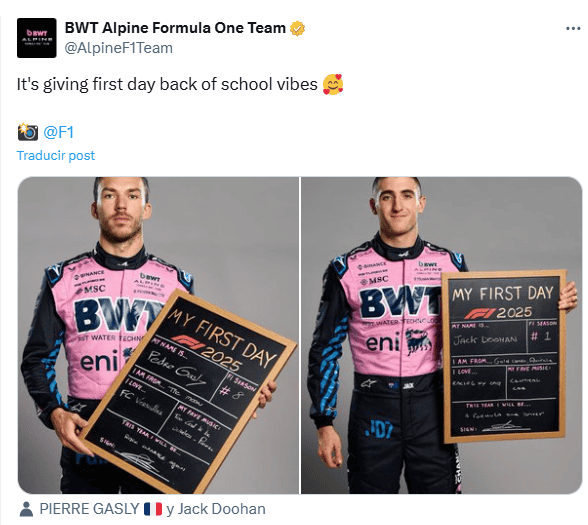
Task: Open the left photo with Pedro Gasly chalkboard
Action: click(158, 335)
